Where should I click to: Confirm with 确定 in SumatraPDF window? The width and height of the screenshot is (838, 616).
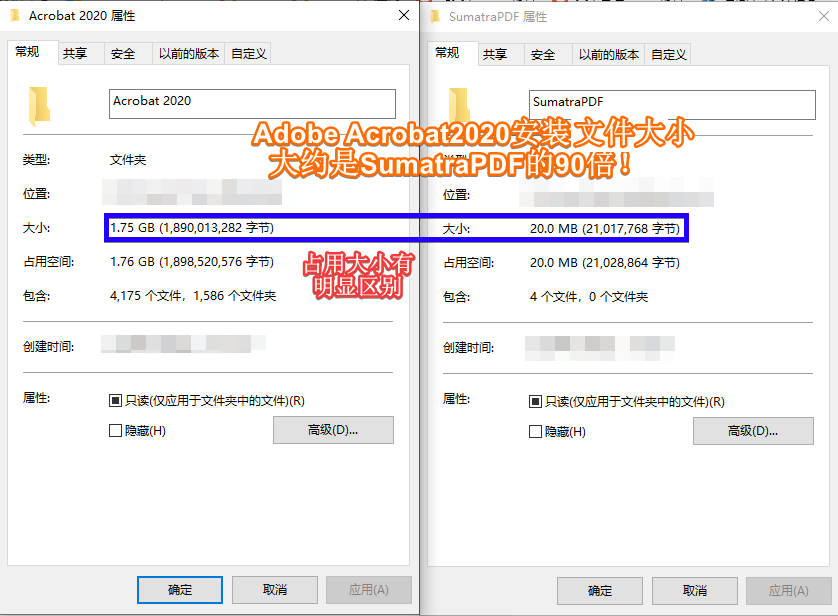[x=600, y=591]
